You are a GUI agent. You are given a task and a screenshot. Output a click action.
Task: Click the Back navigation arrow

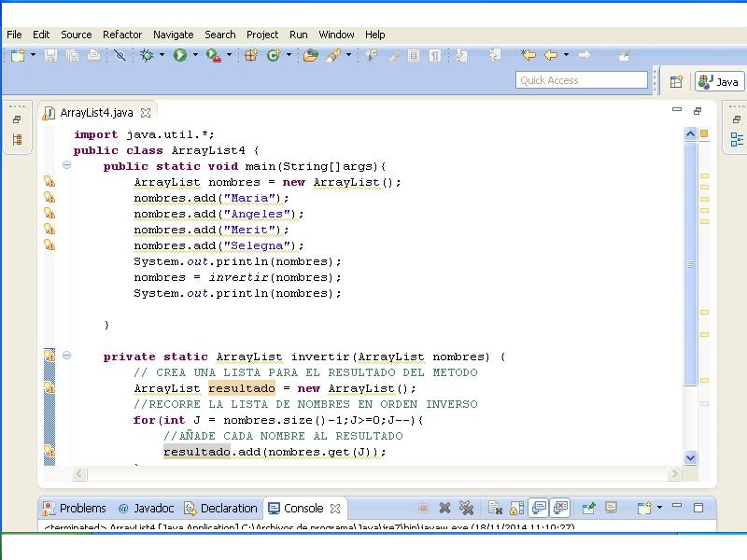point(551,56)
